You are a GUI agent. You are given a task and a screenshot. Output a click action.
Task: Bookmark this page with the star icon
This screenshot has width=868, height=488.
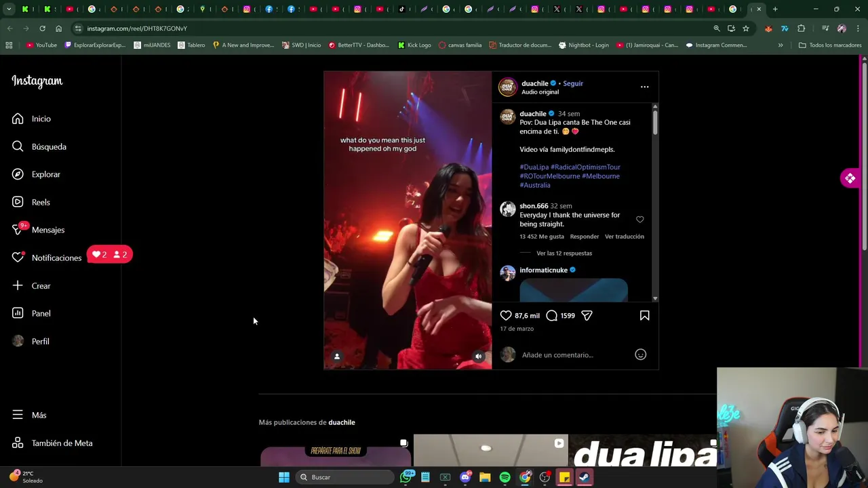point(746,28)
